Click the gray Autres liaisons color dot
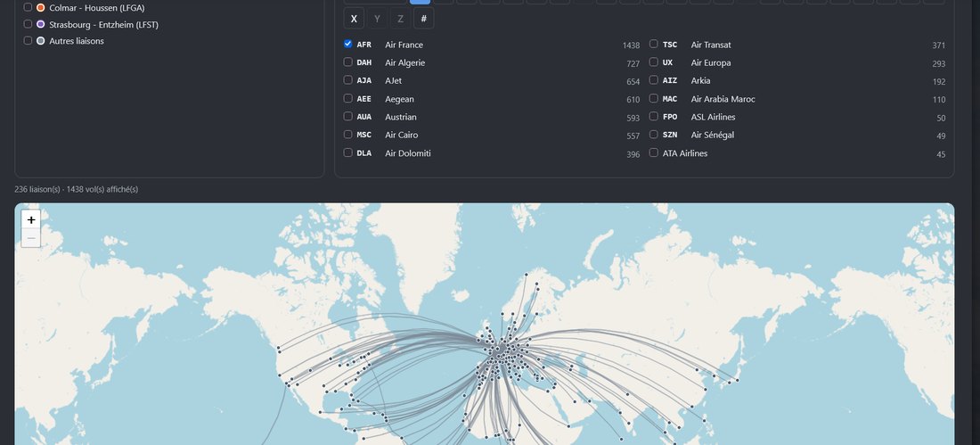980x445 pixels. click(x=41, y=41)
